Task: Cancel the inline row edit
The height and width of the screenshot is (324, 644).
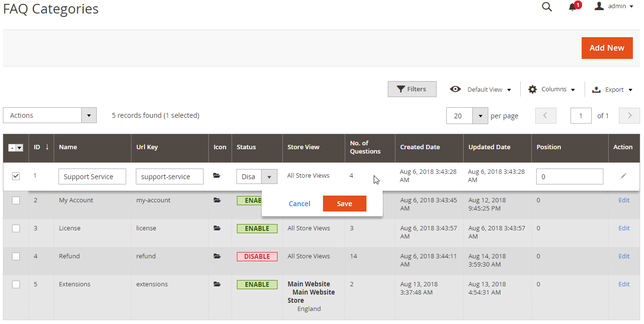Action: pos(299,204)
